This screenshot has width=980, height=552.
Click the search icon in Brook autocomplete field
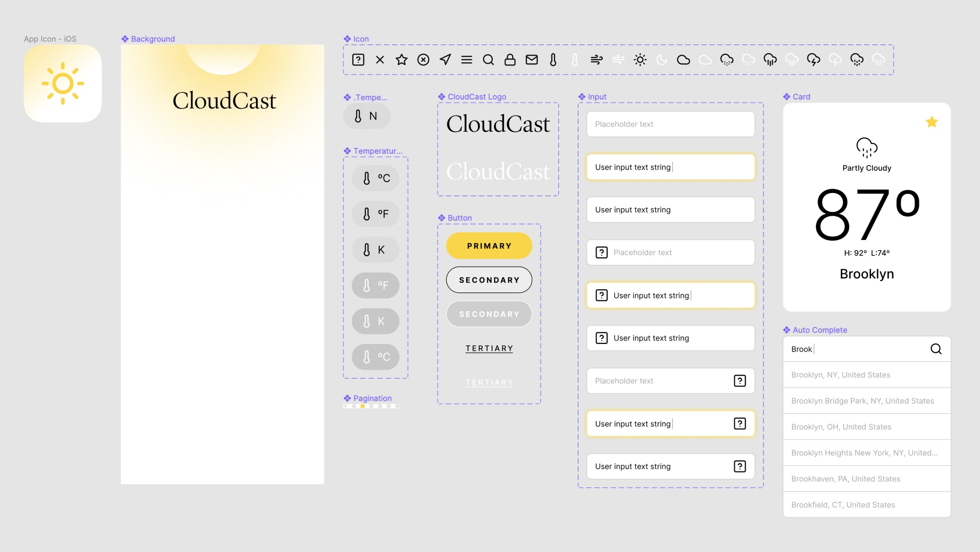pos(936,349)
